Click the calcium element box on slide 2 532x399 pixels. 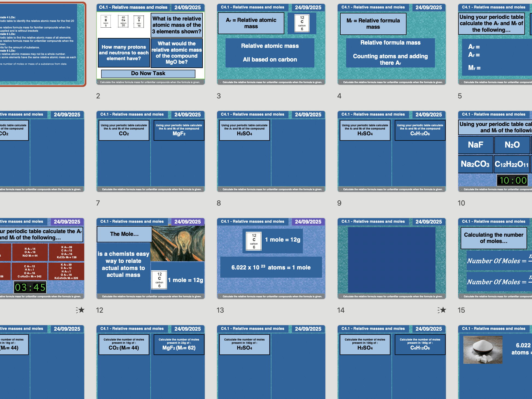(122, 21)
